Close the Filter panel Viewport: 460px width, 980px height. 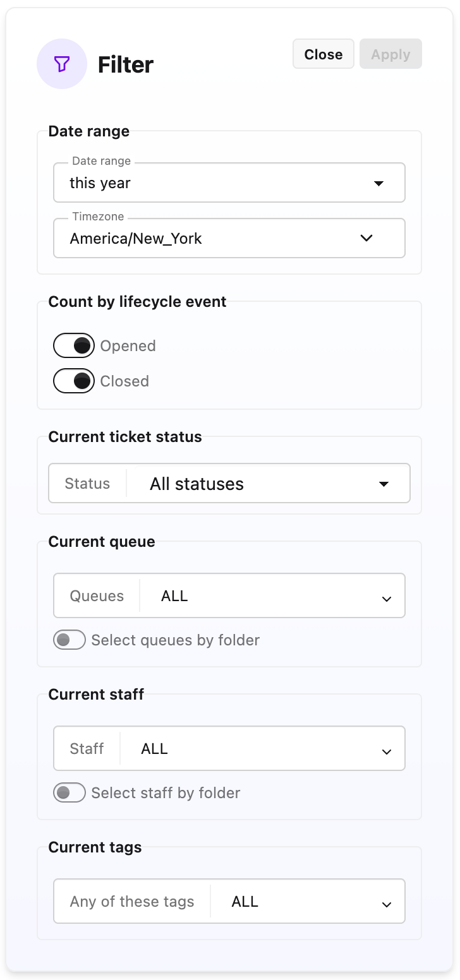coord(324,54)
